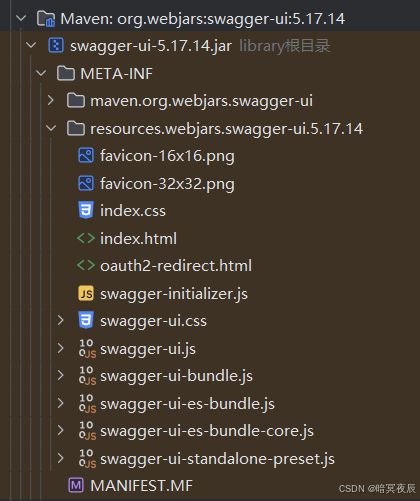Click the resources.webjars.swagger-ui.5.17.14 folder icon
The width and height of the screenshot is (420, 501).
click(76, 128)
